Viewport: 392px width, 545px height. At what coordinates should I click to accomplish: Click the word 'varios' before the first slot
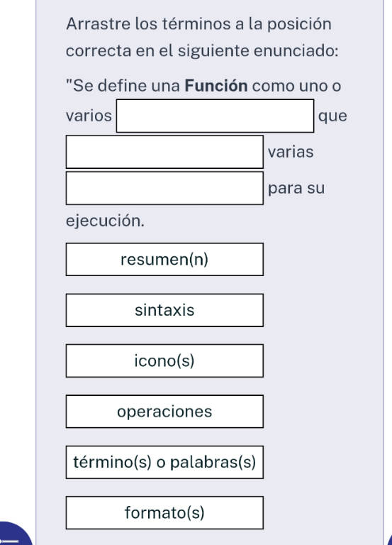point(89,116)
